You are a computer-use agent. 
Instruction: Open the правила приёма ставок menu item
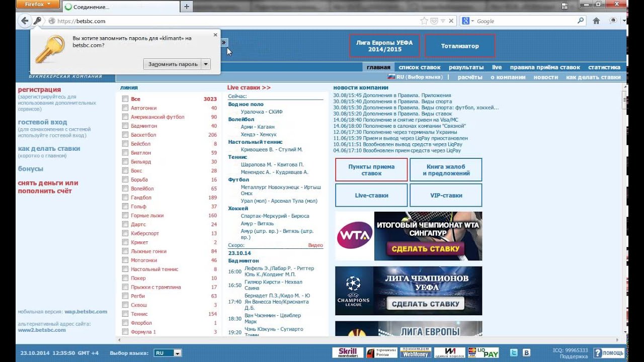coord(545,67)
